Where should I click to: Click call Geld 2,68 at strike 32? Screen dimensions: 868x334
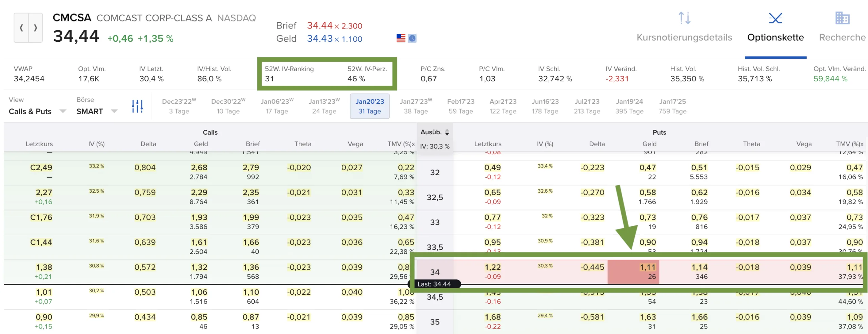pos(199,168)
